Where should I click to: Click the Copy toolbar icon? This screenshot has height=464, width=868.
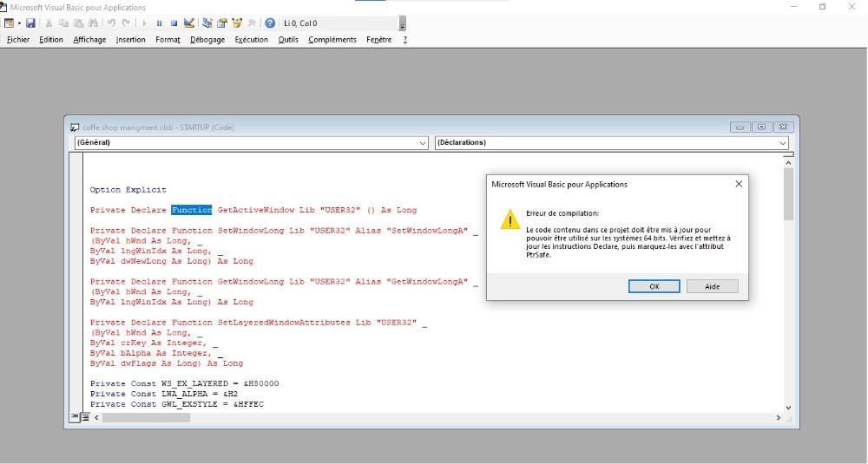pyautogui.click(x=63, y=23)
